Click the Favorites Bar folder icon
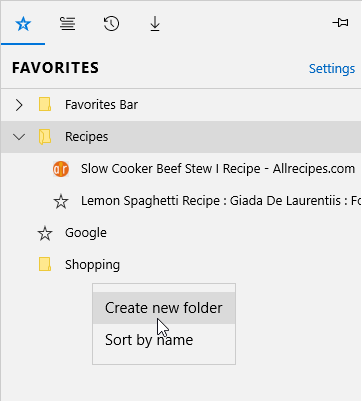The image size is (362, 401). tap(45, 105)
